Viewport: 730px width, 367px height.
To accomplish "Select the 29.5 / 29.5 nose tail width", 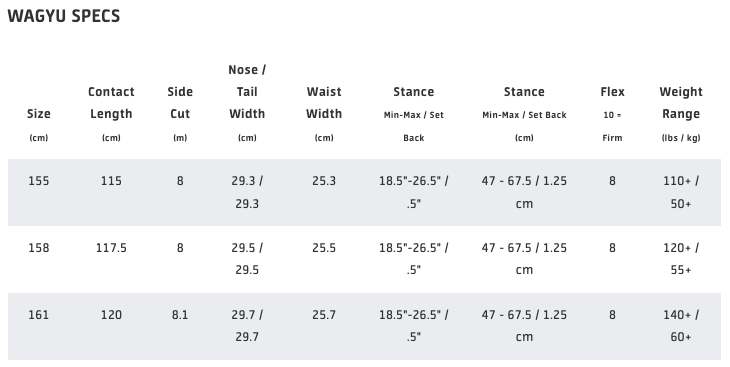I will tap(247, 258).
